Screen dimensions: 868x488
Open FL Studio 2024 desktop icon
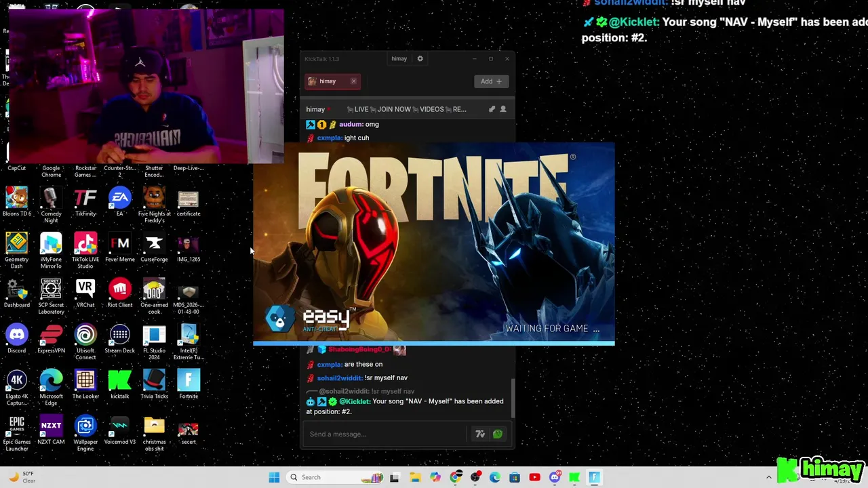coord(154,342)
